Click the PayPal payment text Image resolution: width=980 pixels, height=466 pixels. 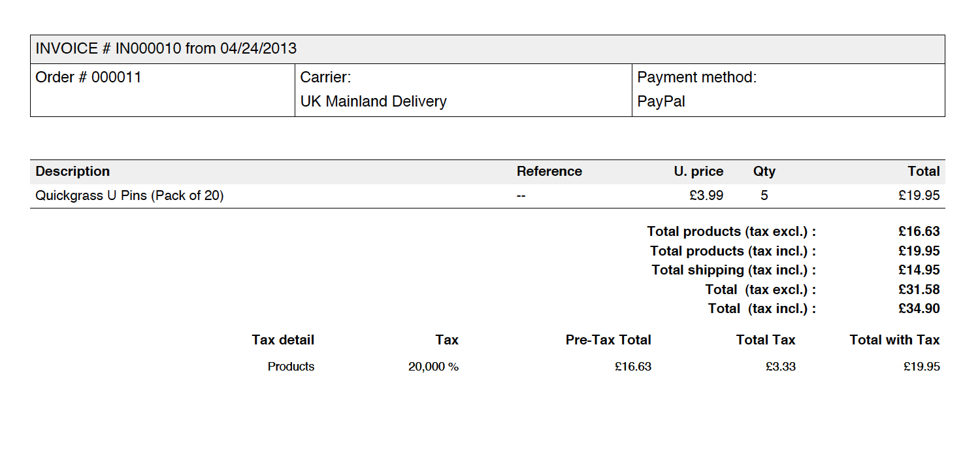click(661, 102)
